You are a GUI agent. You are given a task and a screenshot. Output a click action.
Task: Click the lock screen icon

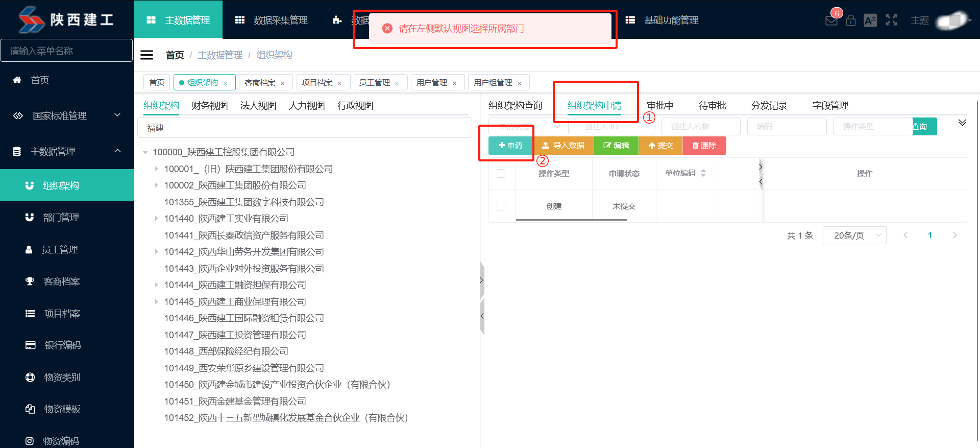tap(850, 20)
